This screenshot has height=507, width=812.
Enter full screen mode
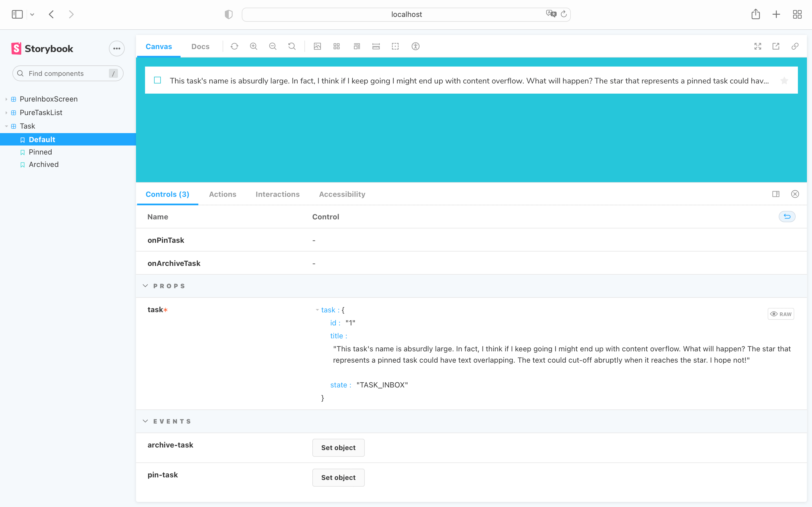pyautogui.click(x=758, y=46)
